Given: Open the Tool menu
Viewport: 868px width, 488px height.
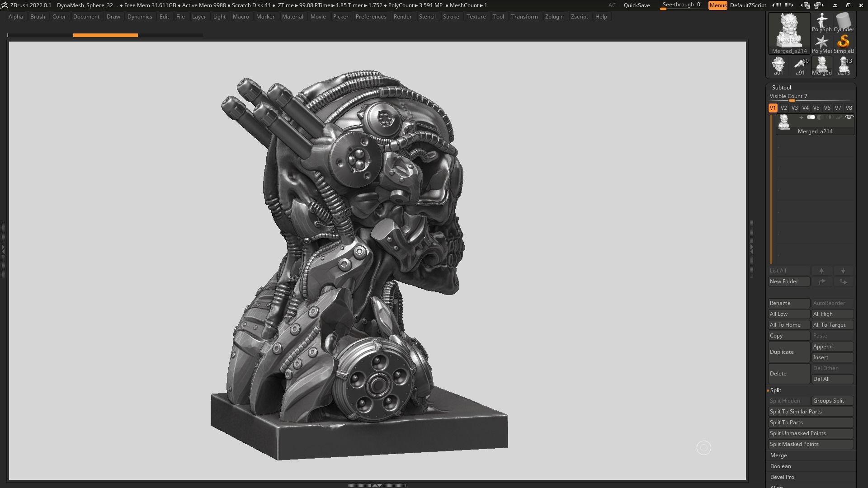Looking at the screenshot, I should click(498, 17).
